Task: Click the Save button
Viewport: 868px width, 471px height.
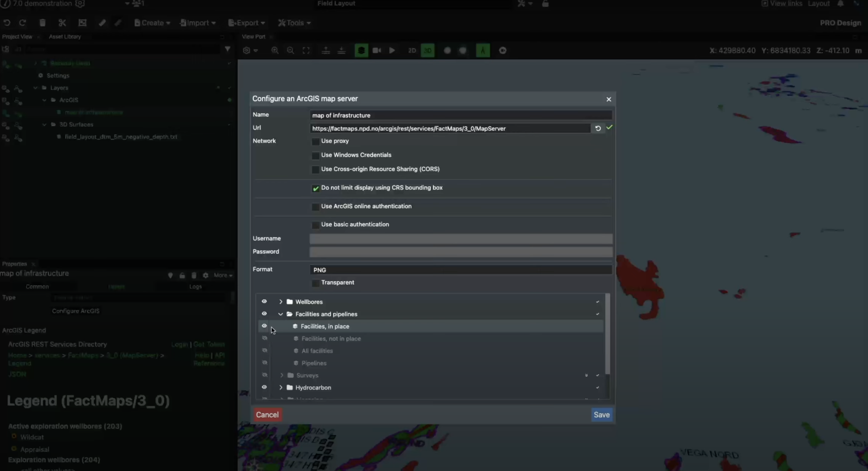Action: coord(602,415)
